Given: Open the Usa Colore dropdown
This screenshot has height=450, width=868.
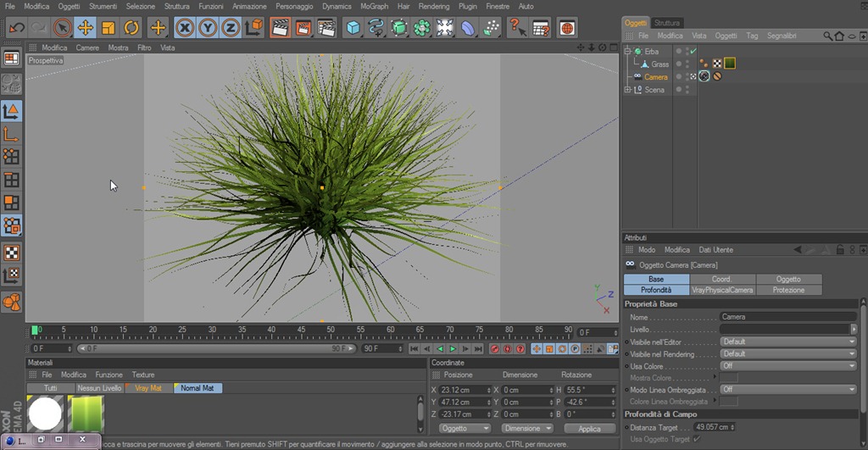Looking at the screenshot, I should 788,366.
